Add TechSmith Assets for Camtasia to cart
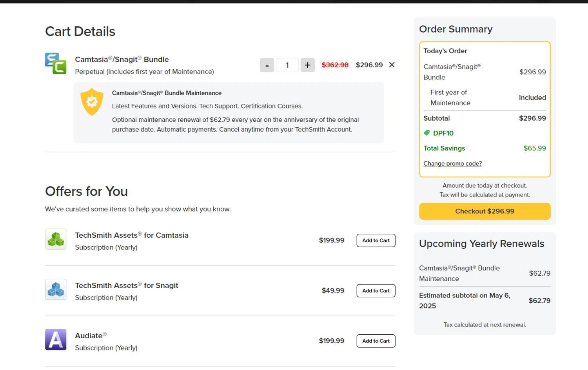The image size is (588, 370). [x=376, y=240]
